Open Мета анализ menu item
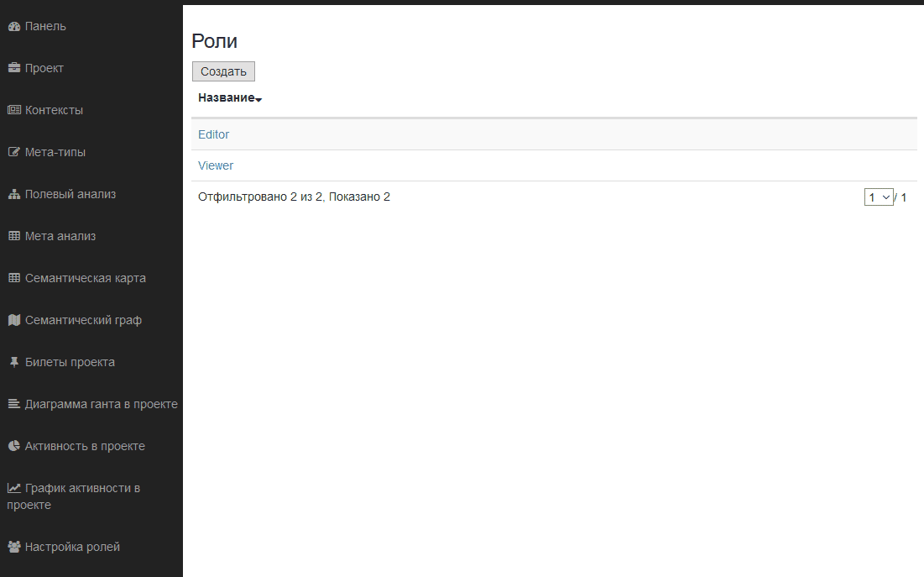This screenshot has width=924, height=577. point(60,237)
